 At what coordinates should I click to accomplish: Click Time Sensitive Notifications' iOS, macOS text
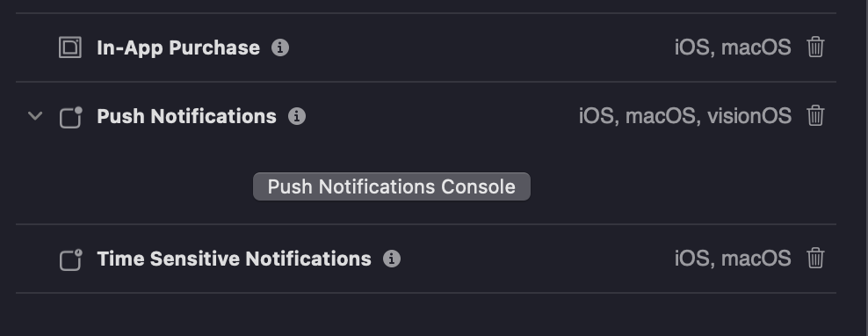coord(733,259)
